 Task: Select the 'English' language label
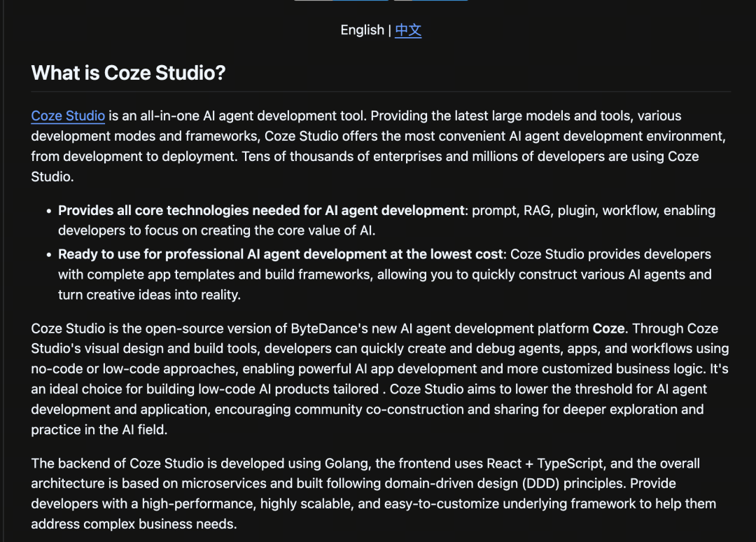click(362, 30)
